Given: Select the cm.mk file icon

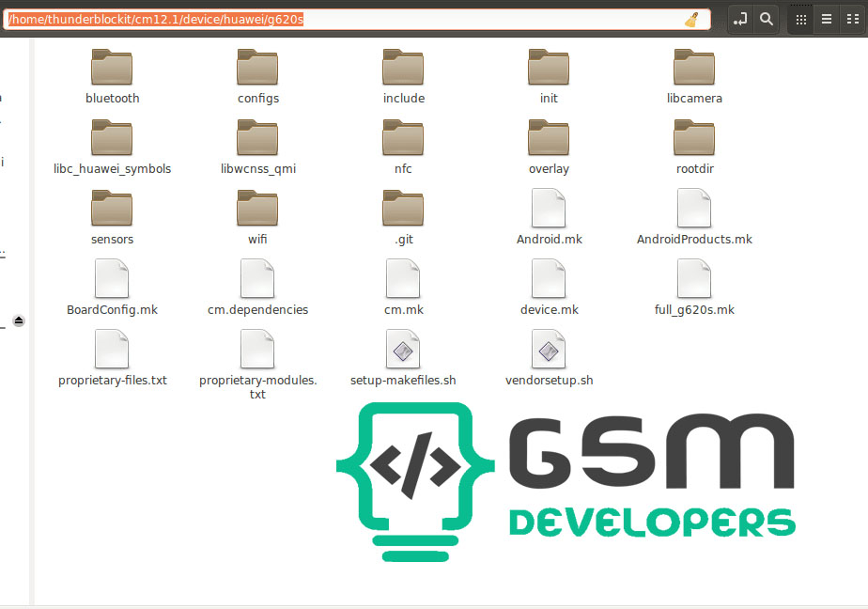Looking at the screenshot, I should coord(403,278).
